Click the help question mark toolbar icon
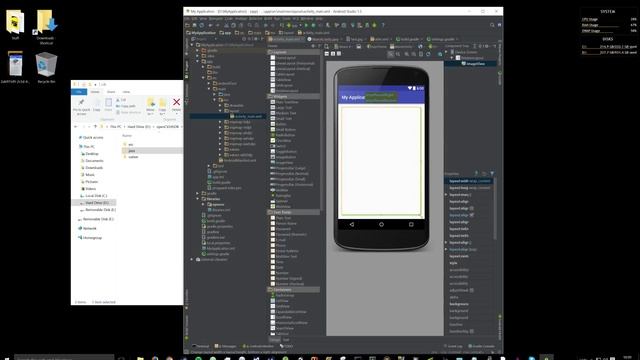 (383, 25)
